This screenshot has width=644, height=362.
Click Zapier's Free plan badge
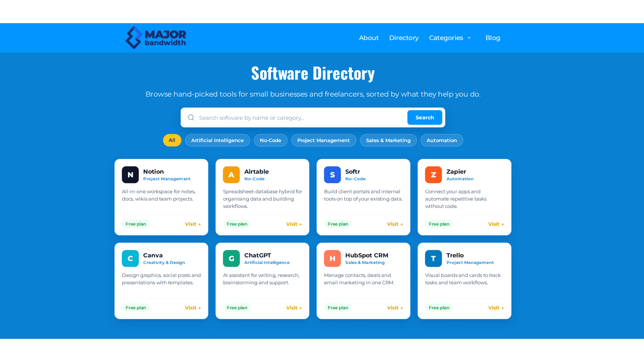click(439, 224)
